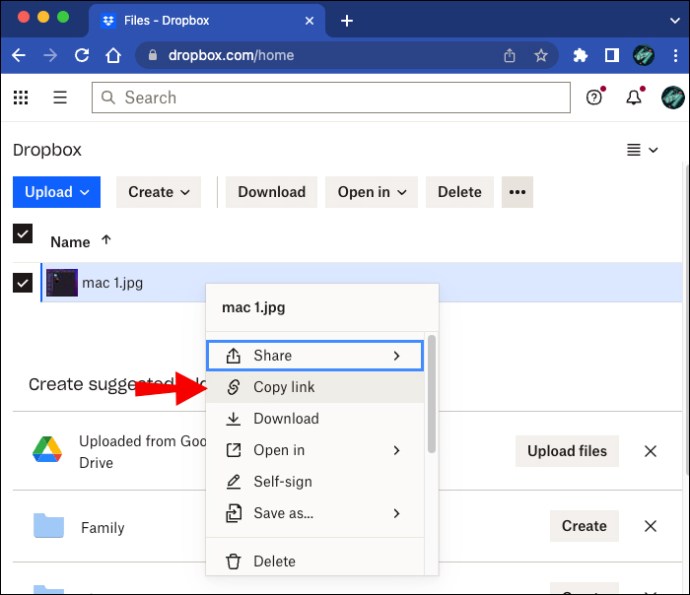The width and height of the screenshot is (690, 595).
Task: Click the Upload files button
Action: coord(567,451)
